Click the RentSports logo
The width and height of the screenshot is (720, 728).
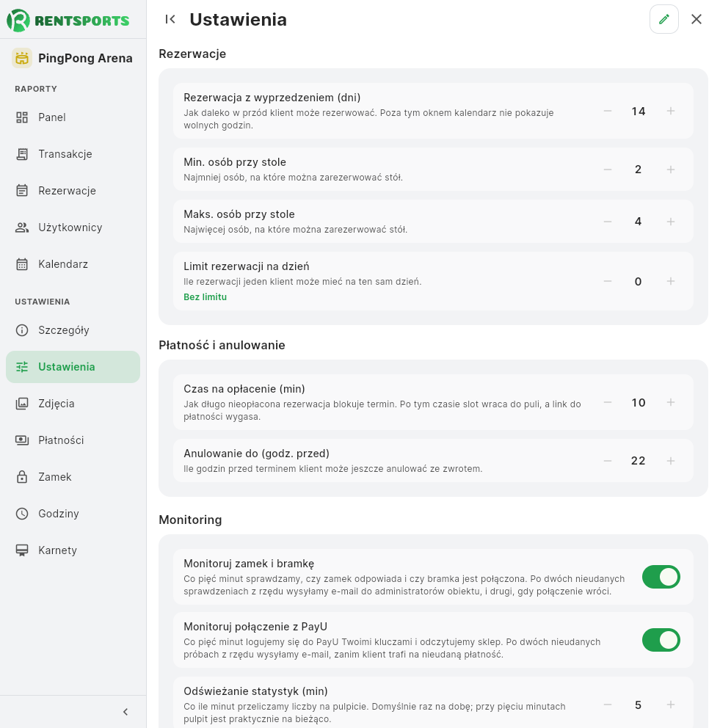pyautogui.click(x=68, y=21)
